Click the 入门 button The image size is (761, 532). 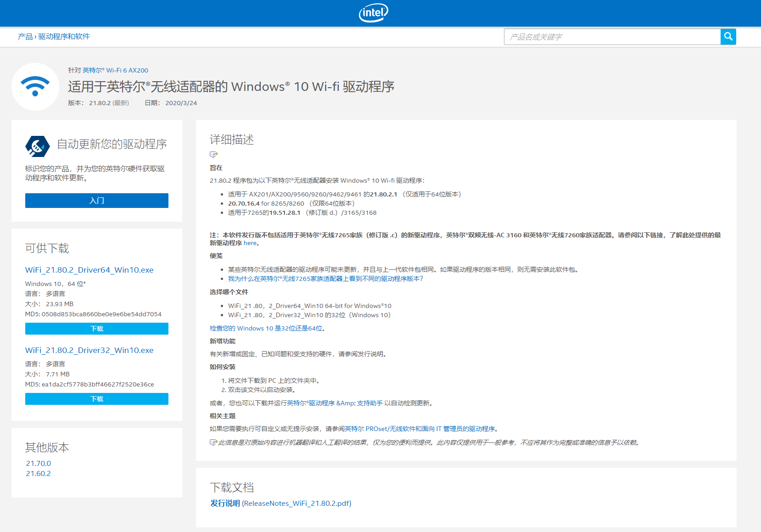97,201
